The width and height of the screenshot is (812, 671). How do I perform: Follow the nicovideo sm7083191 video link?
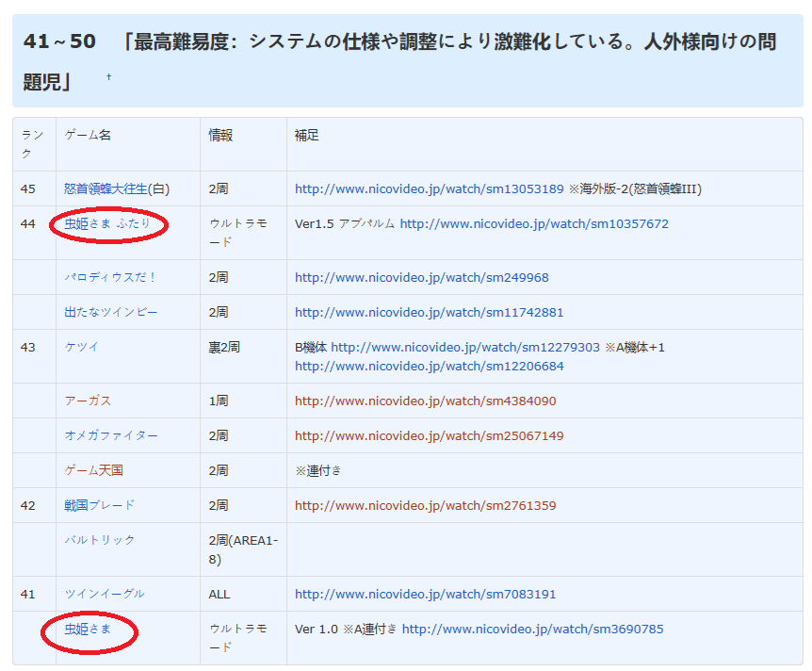point(425,595)
